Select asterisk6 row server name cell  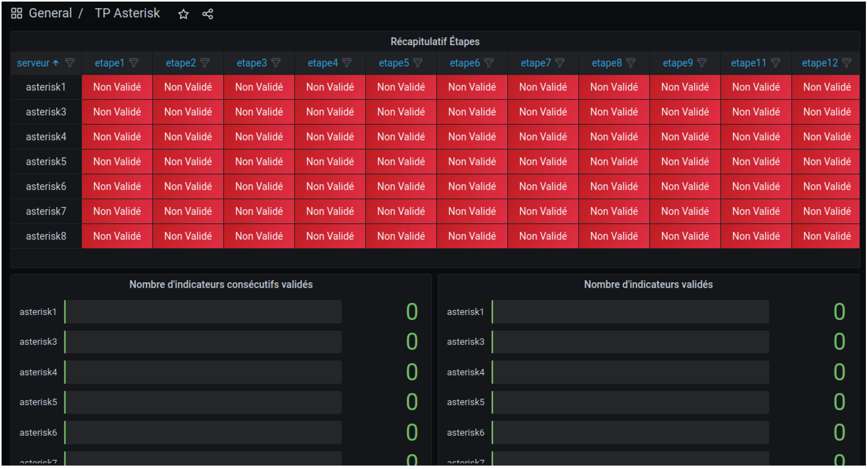coord(46,186)
